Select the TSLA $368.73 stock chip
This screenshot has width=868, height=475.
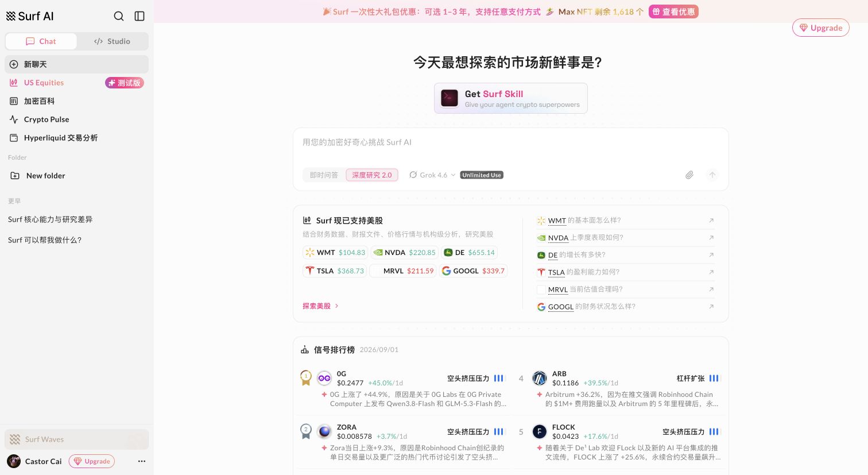[x=335, y=271]
